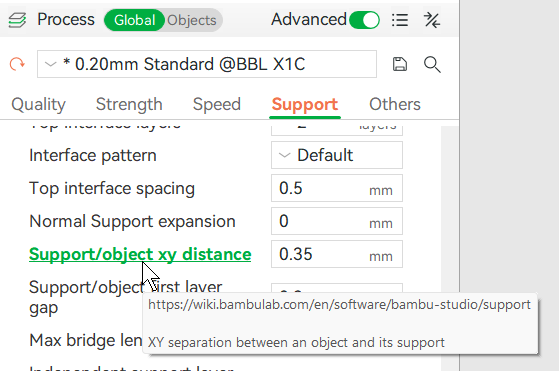Go to the Speed tab

point(217,104)
